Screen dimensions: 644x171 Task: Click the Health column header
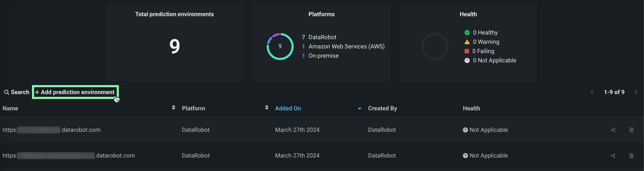click(x=471, y=108)
